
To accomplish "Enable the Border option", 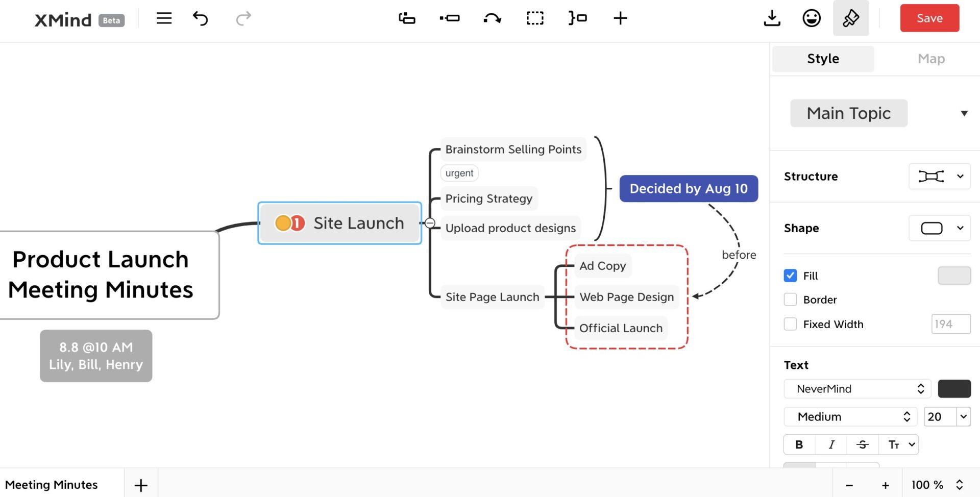I will pos(790,300).
